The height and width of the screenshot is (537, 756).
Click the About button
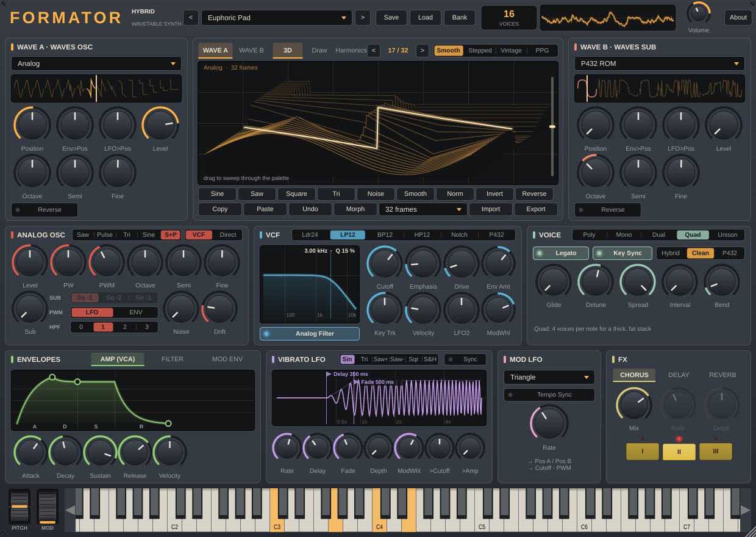tap(738, 18)
